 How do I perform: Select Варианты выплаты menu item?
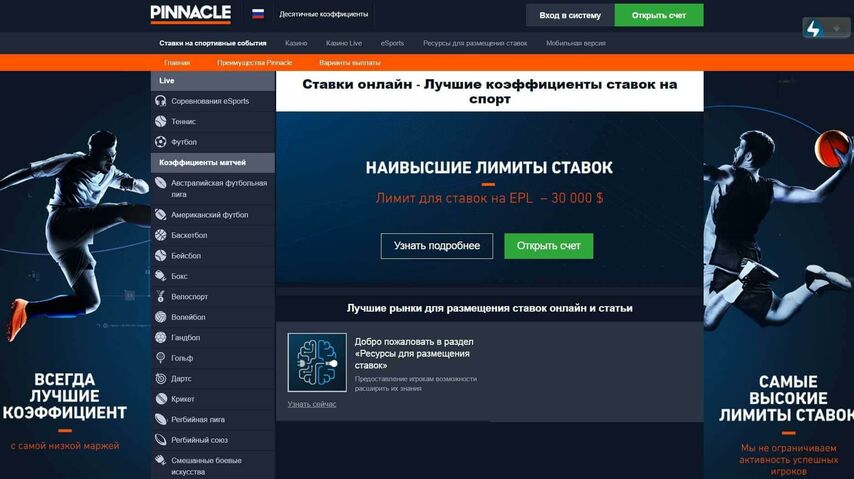350,63
